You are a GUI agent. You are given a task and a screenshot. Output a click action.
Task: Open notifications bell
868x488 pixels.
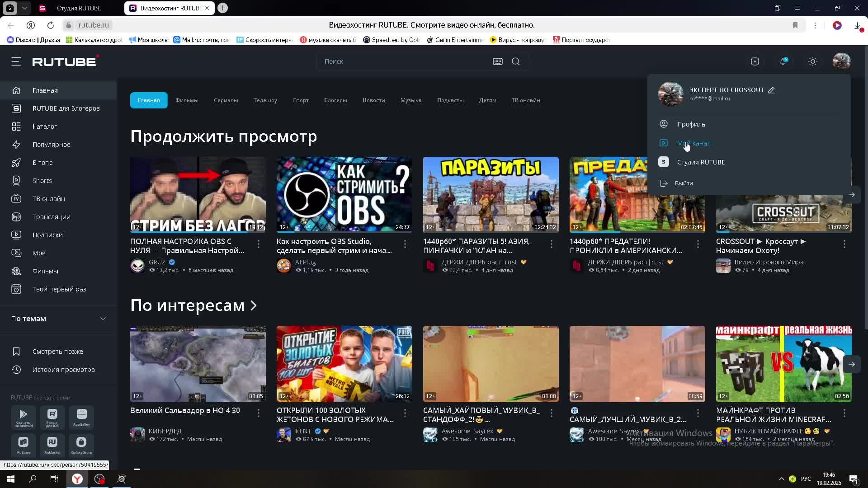(x=783, y=61)
